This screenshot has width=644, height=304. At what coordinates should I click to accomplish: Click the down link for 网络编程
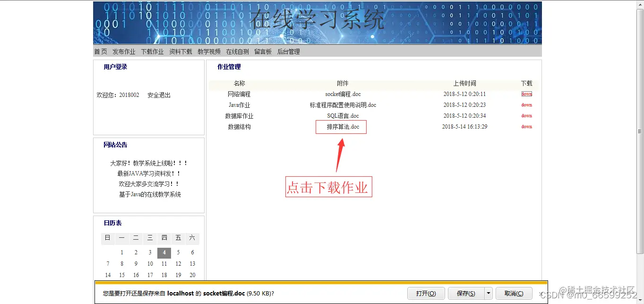click(x=526, y=94)
